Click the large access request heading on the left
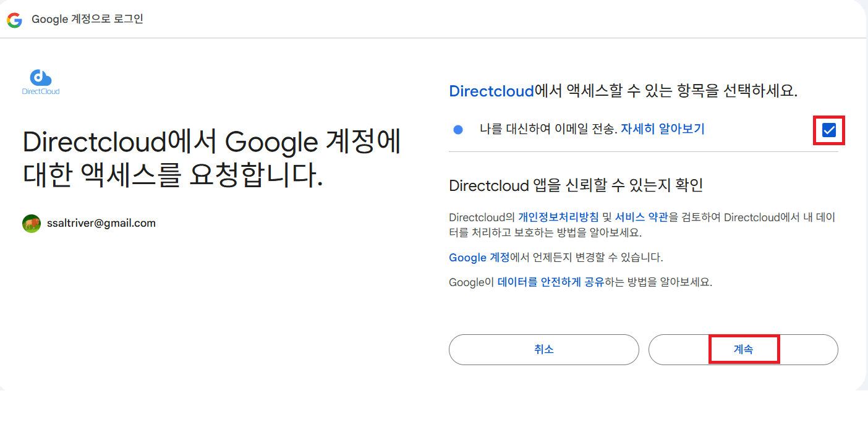Viewport: 868px width, 430px height. point(211,159)
